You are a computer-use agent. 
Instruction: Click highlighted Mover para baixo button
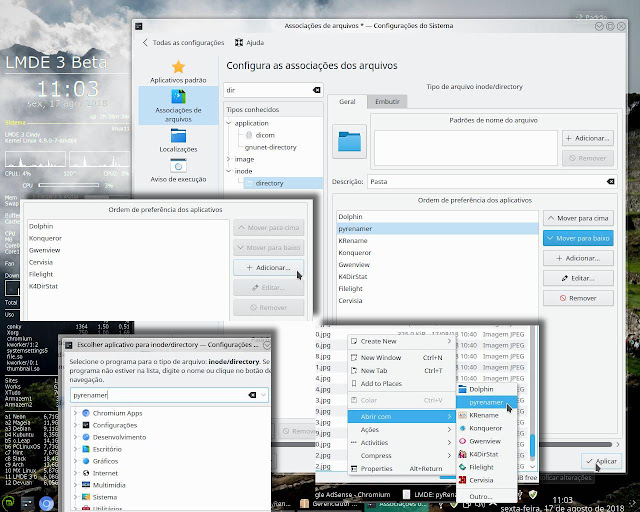click(578, 238)
